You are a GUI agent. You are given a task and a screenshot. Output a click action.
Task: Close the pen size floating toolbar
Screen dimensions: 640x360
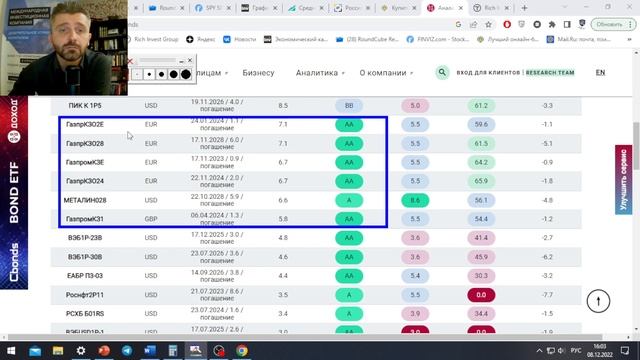(x=190, y=60)
